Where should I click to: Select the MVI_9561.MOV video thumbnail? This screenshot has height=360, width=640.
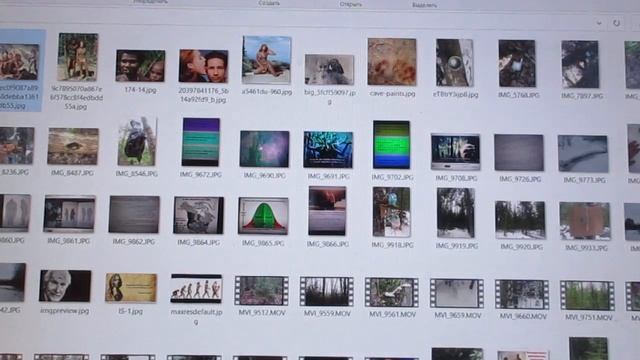392,293
